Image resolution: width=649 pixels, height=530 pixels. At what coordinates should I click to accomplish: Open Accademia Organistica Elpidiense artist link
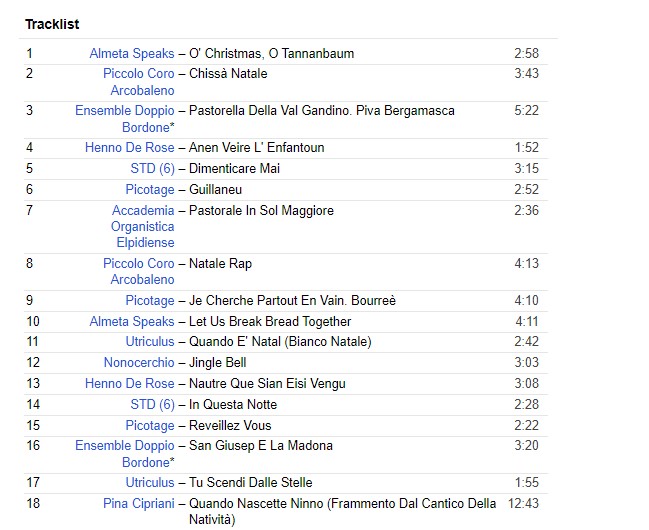(x=143, y=211)
